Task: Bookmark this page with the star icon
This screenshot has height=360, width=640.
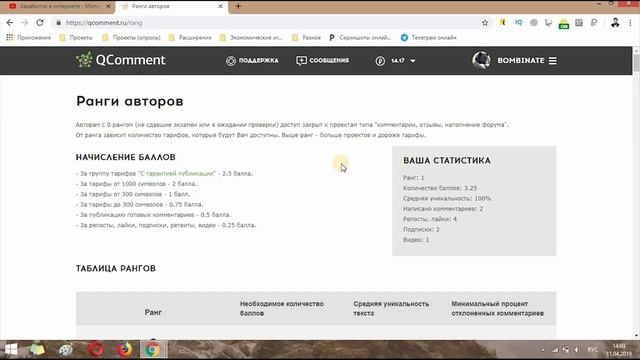Action: click(x=485, y=23)
